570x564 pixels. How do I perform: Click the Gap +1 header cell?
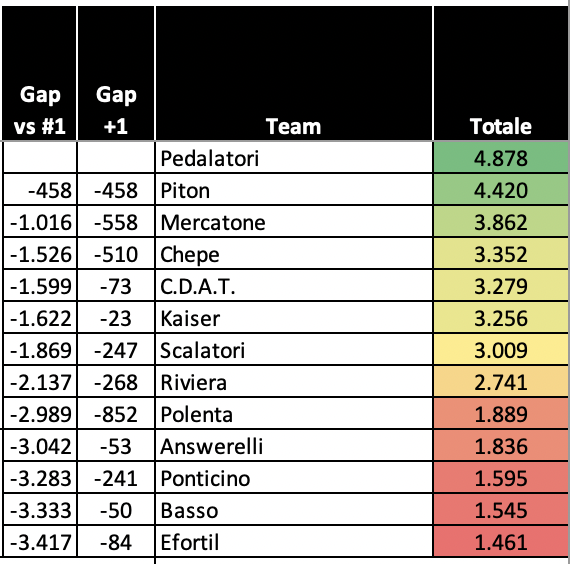coord(116,73)
